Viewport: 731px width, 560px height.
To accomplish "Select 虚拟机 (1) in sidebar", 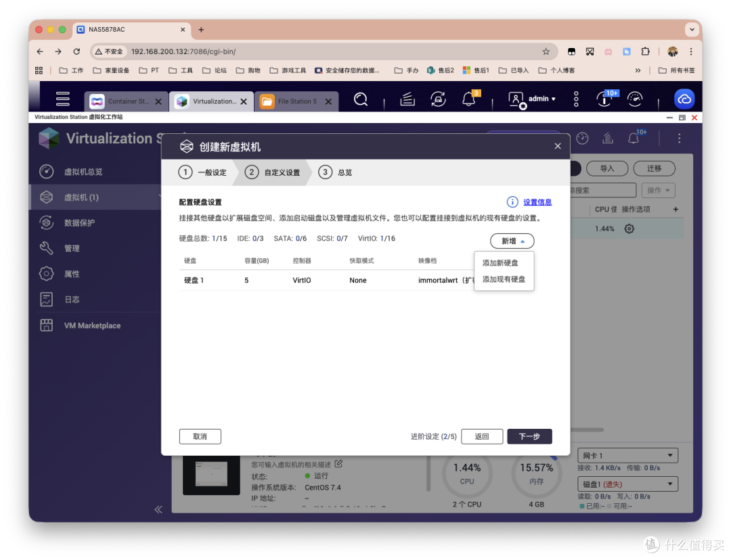I will click(95, 197).
